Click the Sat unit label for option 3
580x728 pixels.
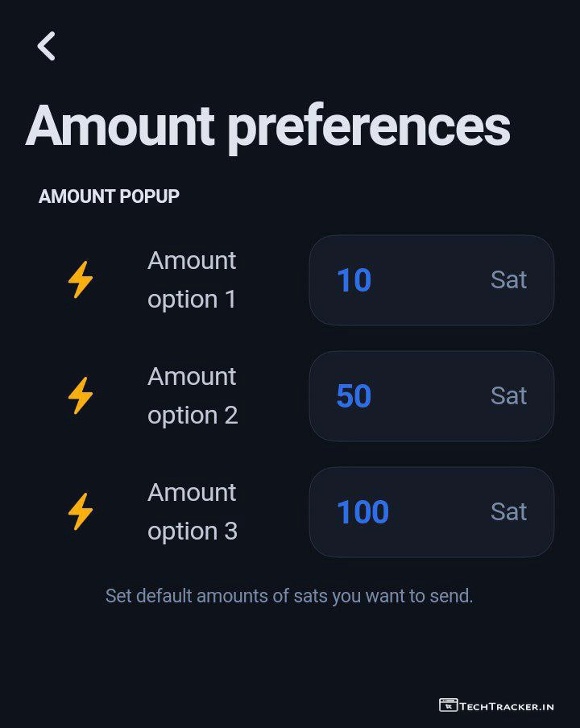click(x=508, y=512)
